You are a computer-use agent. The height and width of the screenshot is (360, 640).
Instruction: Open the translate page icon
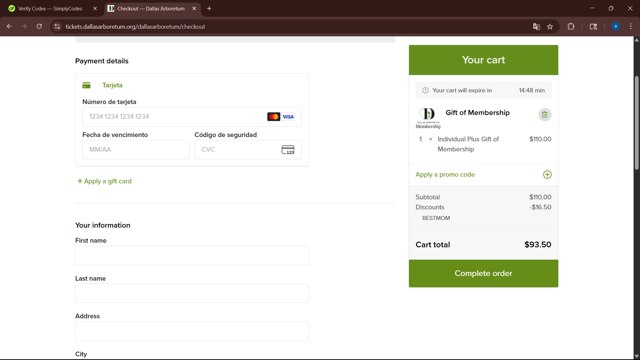click(536, 27)
